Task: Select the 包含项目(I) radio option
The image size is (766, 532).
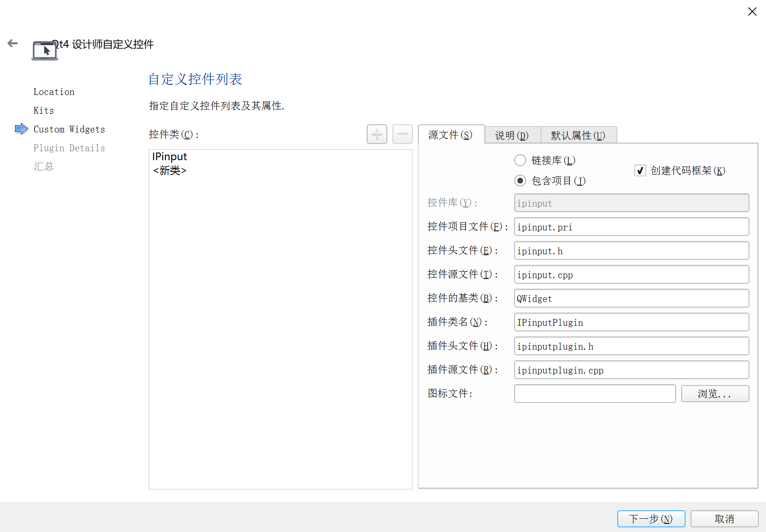Action: click(x=520, y=181)
